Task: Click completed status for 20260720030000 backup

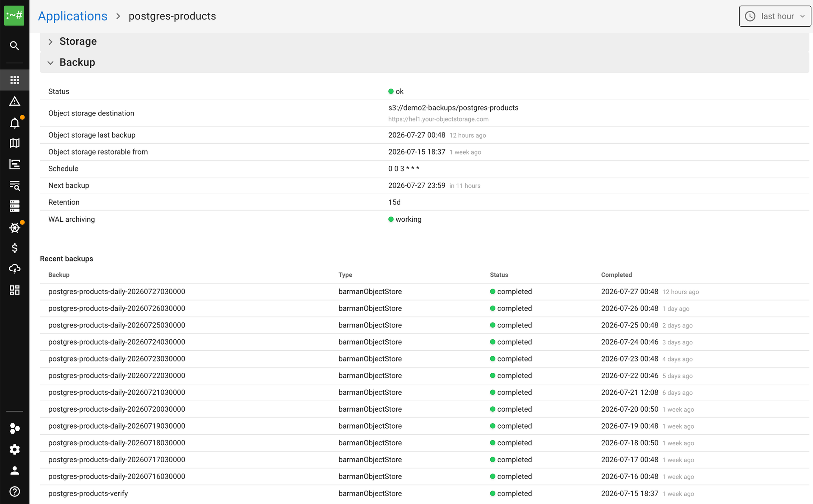Action: pyautogui.click(x=511, y=409)
